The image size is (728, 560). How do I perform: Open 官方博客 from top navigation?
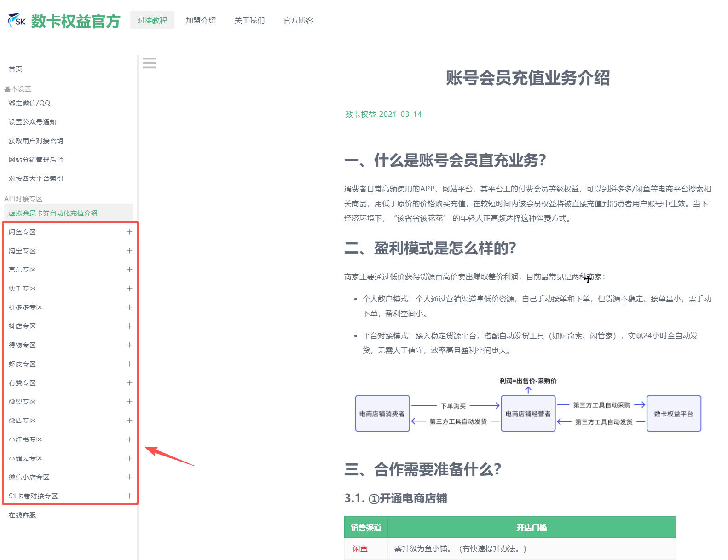coord(299,20)
